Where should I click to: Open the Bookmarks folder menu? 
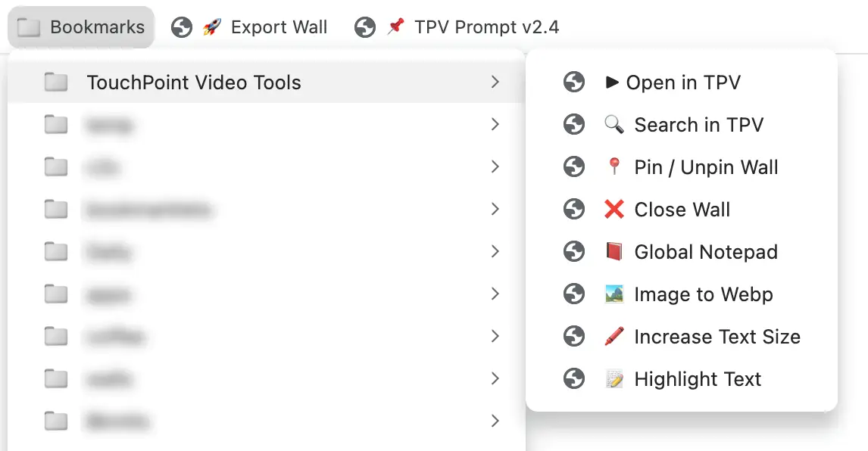82,28
